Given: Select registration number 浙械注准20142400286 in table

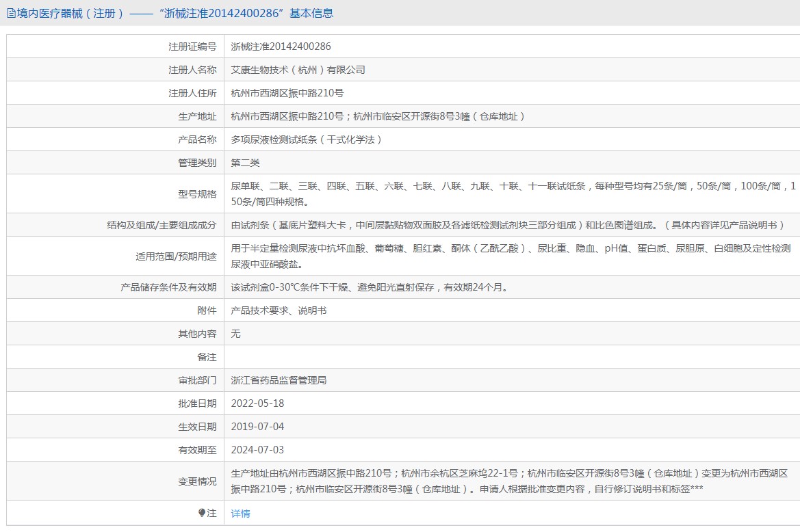Looking at the screenshot, I should (281, 46).
